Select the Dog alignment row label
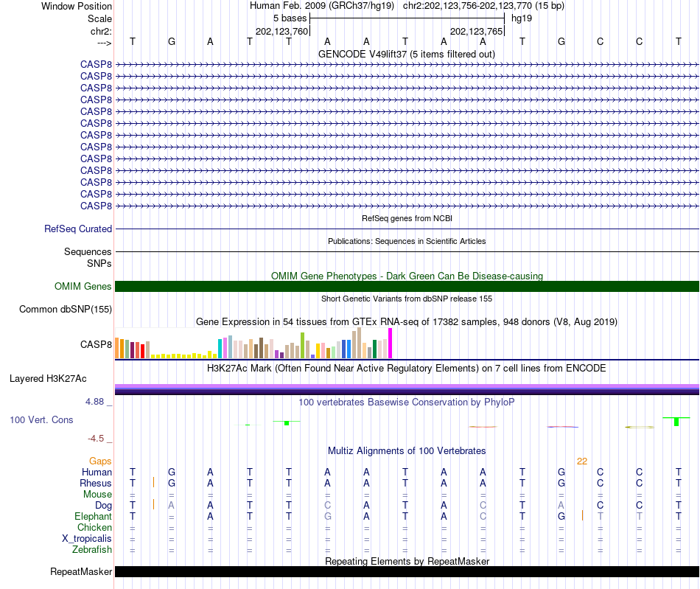This screenshot has height=589, width=700. (x=104, y=505)
